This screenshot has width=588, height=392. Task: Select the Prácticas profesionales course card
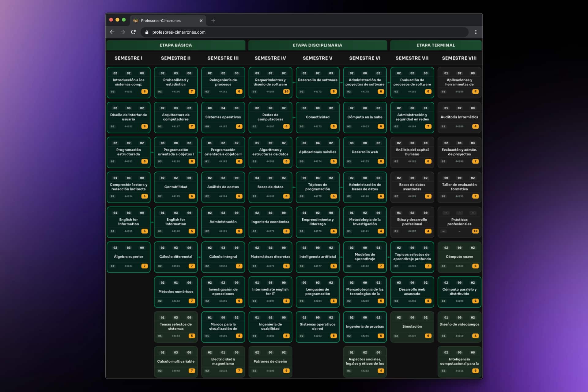pyautogui.click(x=459, y=222)
